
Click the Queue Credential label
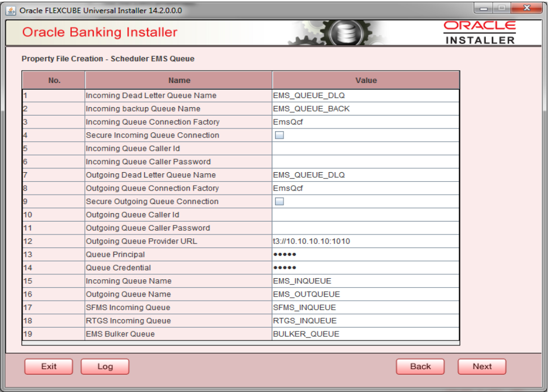(x=118, y=268)
